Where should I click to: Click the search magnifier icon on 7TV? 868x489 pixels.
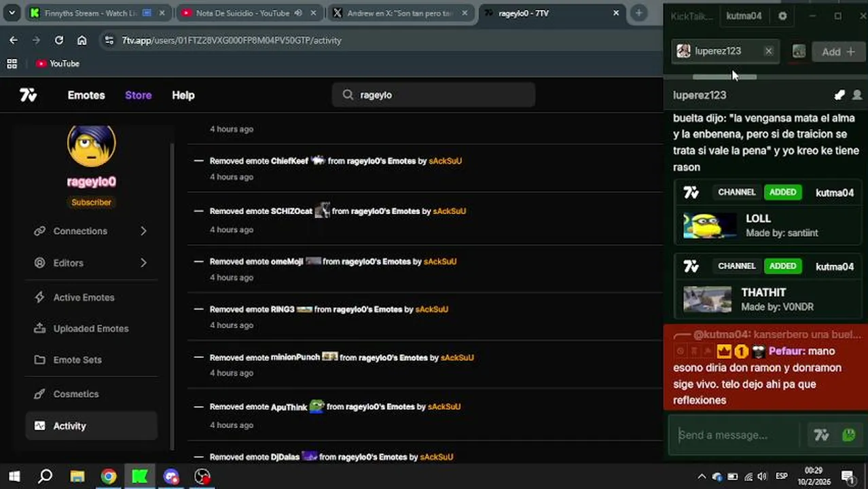click(x=348, y=95)
